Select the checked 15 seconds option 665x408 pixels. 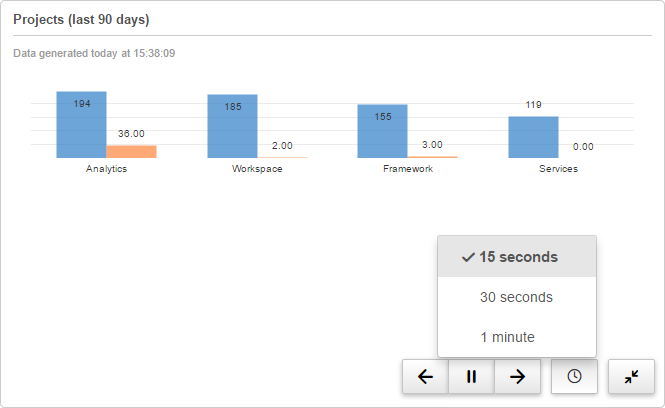pyautogui.click(x=517, y=257)
